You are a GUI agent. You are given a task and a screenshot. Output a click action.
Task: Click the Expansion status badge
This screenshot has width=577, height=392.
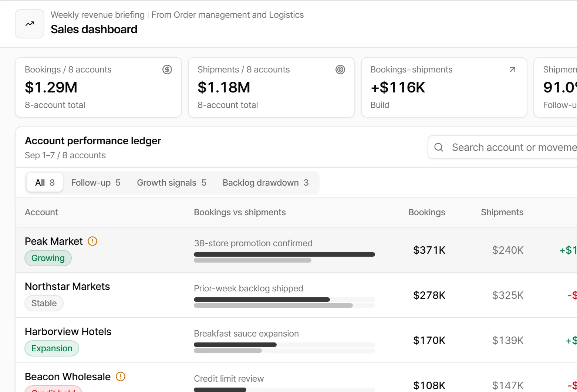52,348
